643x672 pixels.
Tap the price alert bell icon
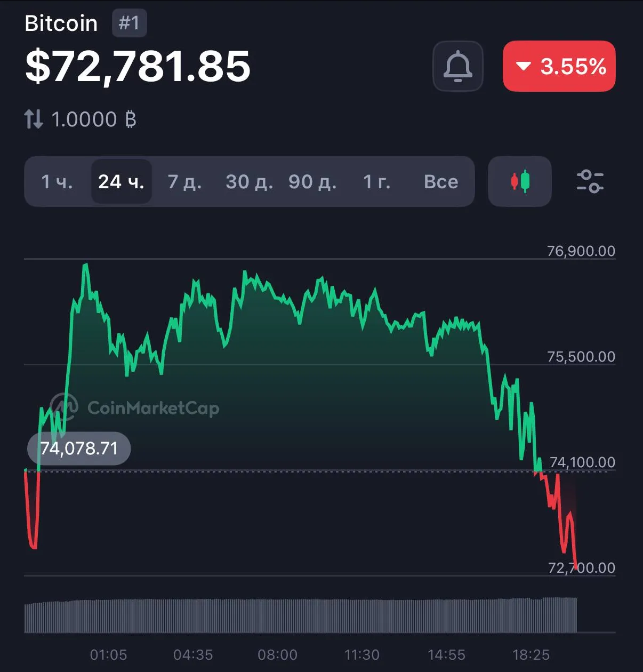click(457, 66)
